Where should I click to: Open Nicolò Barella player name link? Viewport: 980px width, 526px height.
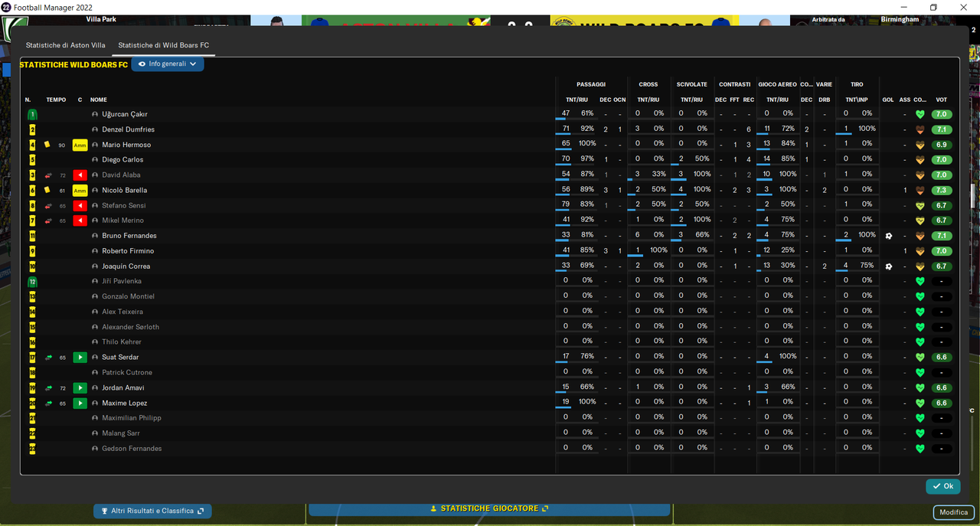pos(124,190)
